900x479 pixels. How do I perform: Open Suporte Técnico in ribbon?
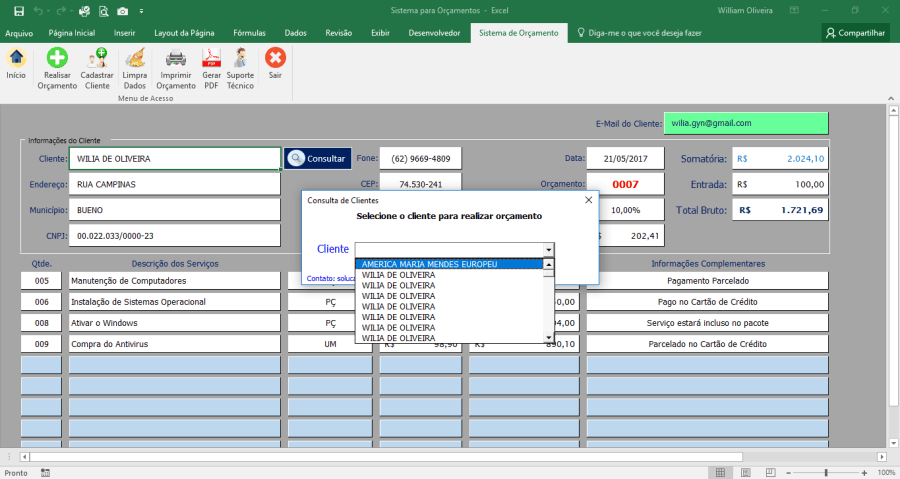[x=240, y=68]
